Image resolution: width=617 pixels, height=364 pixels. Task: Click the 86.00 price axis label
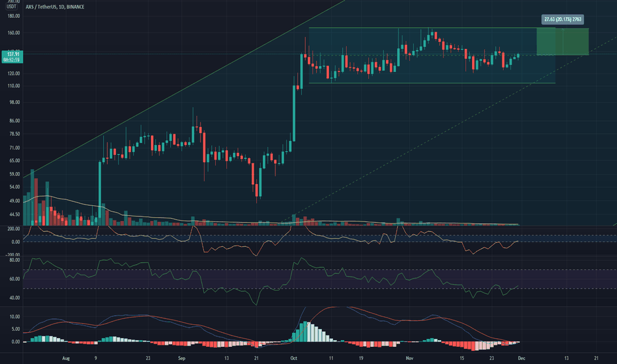coord(15,121)
